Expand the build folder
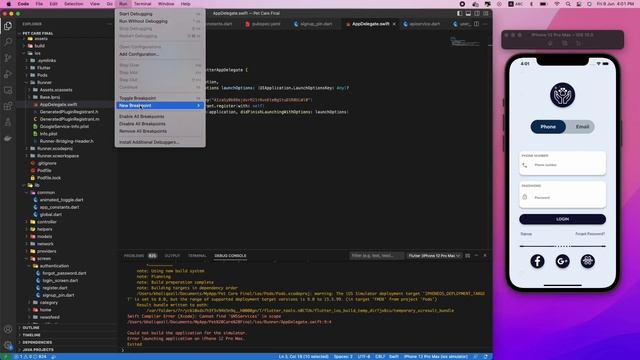Screen dimensions: 640x360 coord(40,46)
